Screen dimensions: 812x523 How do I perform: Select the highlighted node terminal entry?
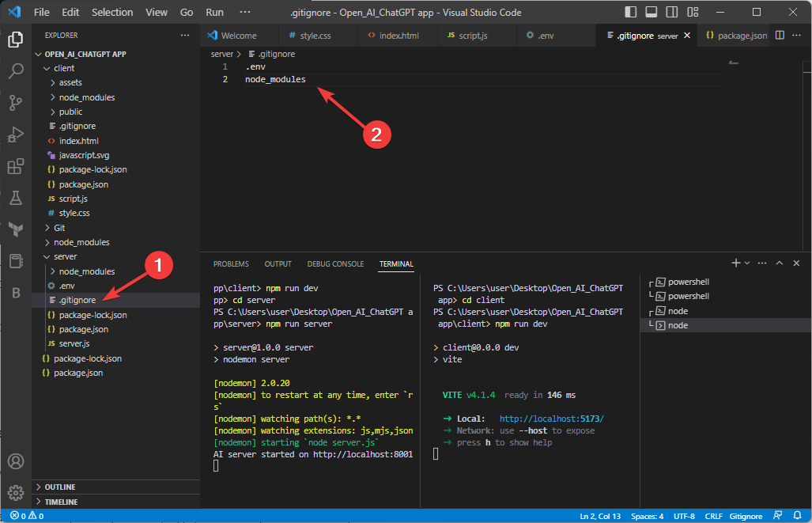pos(726,325)
